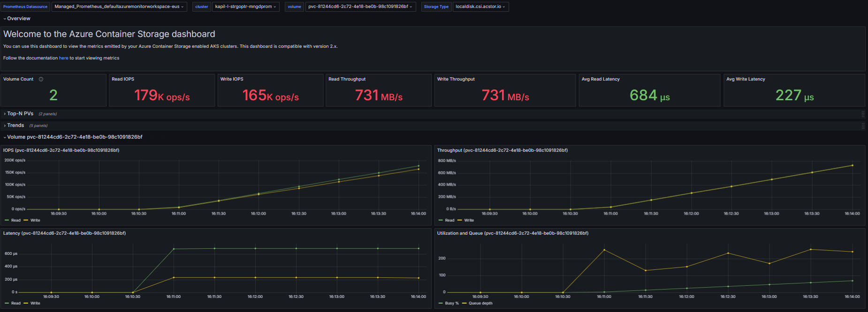Click the Volume Count value 2
The width and height of the screenshot is (868, 312).
click(x=53, y=96)
